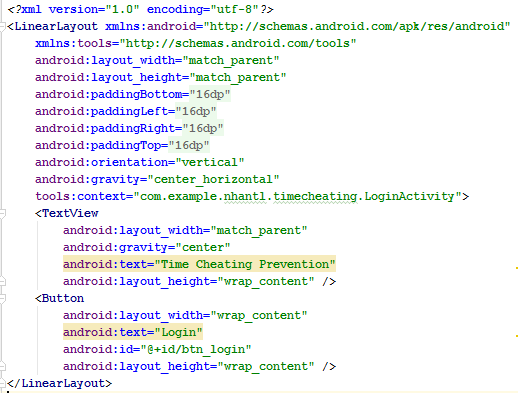Click Button's layout_height="wrap_content" attribute

coord(189,366)
